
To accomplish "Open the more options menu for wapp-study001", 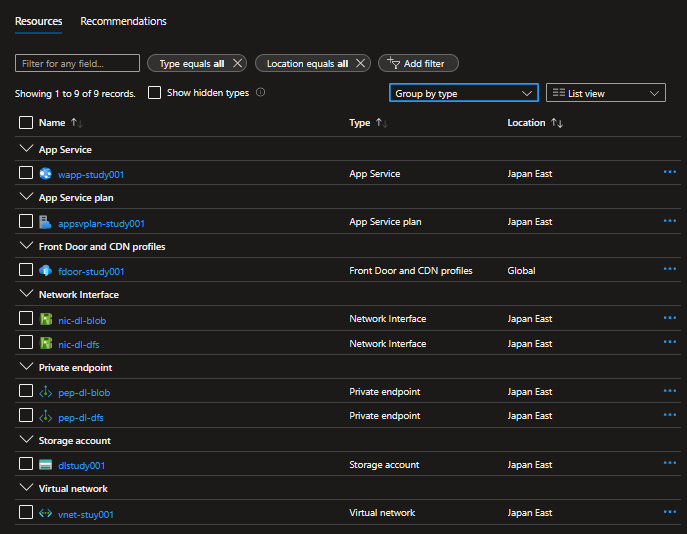I will [669, 172].
